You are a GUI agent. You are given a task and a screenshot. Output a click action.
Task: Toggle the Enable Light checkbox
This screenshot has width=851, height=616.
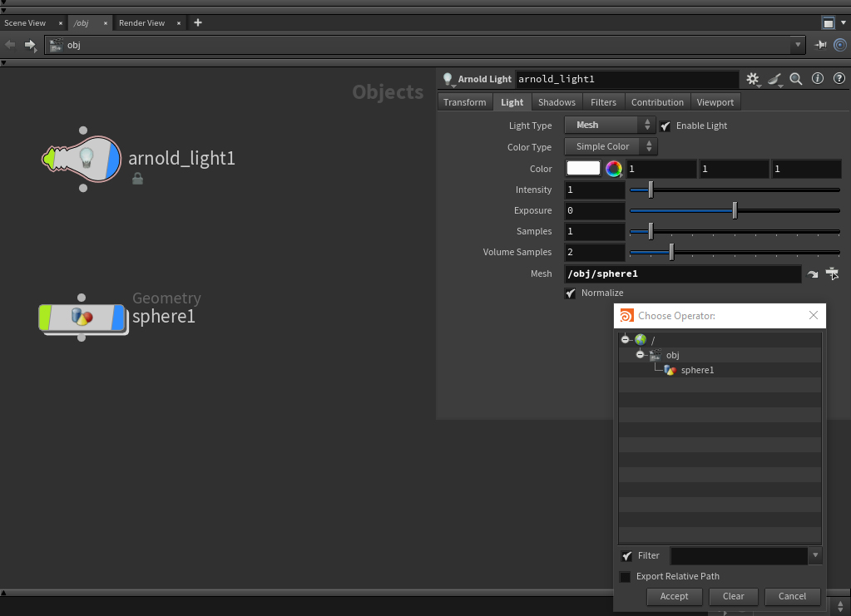click(665, 126)
